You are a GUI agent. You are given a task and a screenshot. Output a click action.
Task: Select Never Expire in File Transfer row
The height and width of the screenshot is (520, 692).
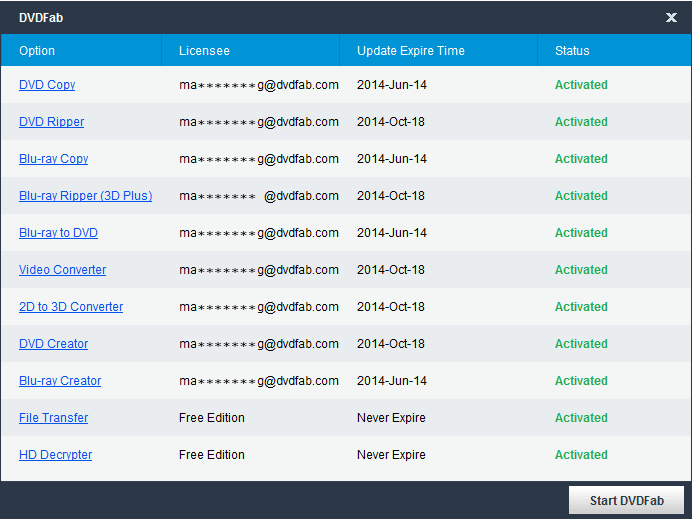(391, 418)
